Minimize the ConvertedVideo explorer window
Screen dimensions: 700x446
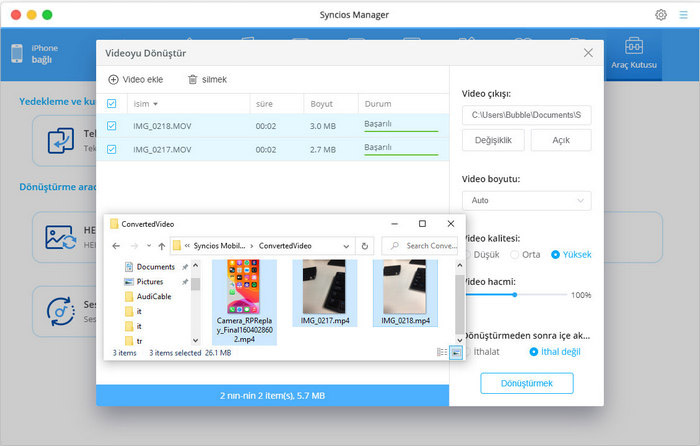394,224
